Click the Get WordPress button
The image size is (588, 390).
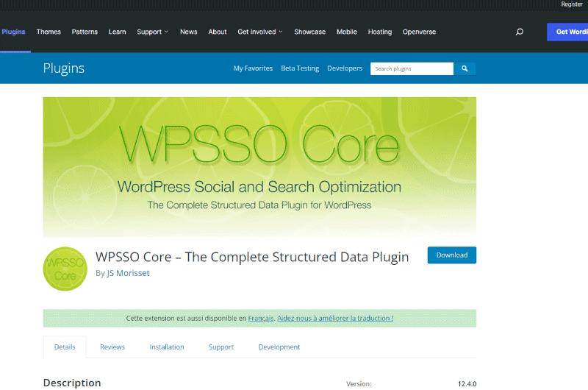[567, 32]
